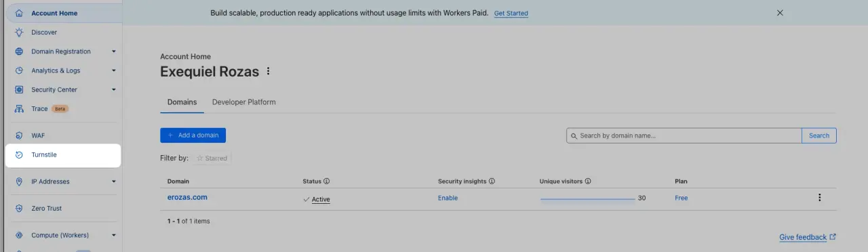
Task: Click the Add a domain button
Action: (193, 135)
